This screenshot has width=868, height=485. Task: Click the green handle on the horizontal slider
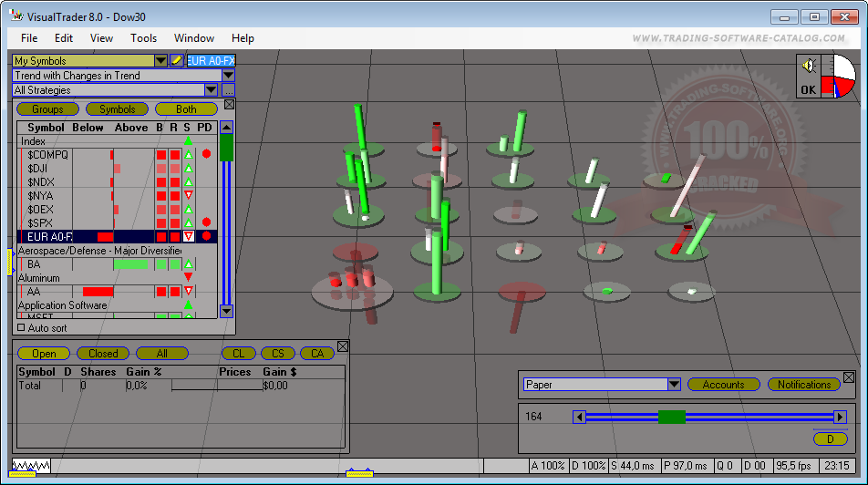(671, 417)
